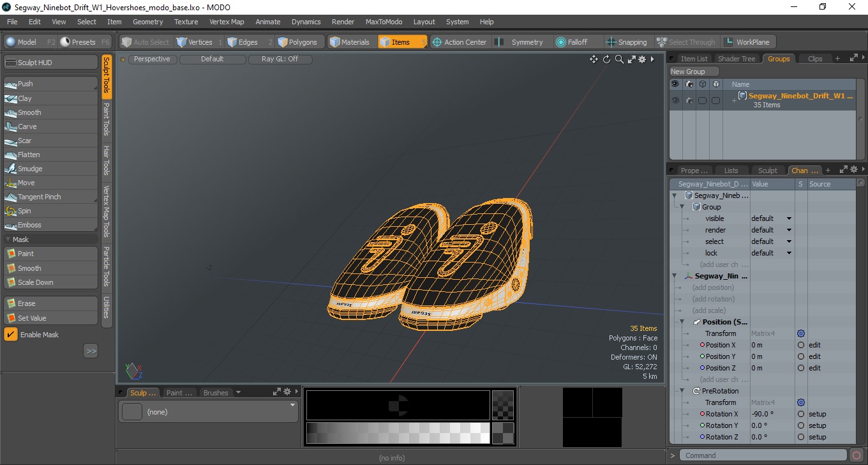Image resolution: width=868 pixels, height=465 pixels.
Task: Select the Push sculpt tool
Action: 50,84
